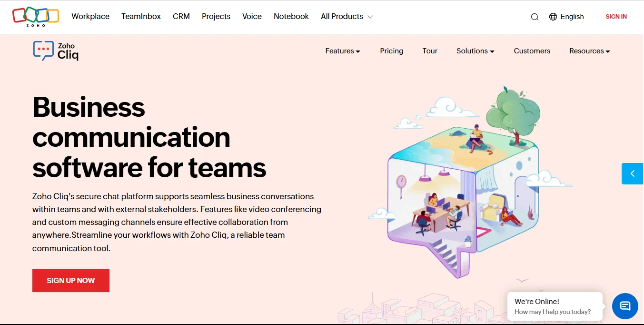This screenshot has width=644, height=325.
Task: Click the Zoho Cliq chat bubble logo
Action: (x=43, y=51)
